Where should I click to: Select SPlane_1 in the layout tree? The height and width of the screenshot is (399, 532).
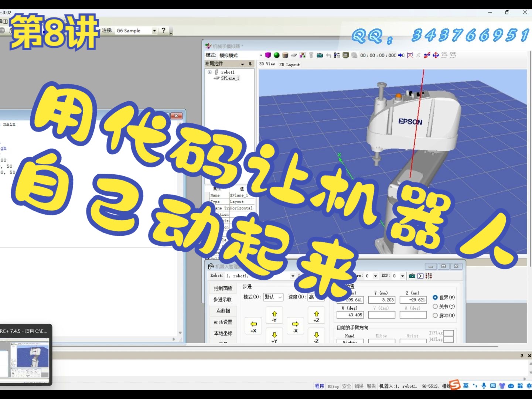pyautogui.click(x=230, y=78)
